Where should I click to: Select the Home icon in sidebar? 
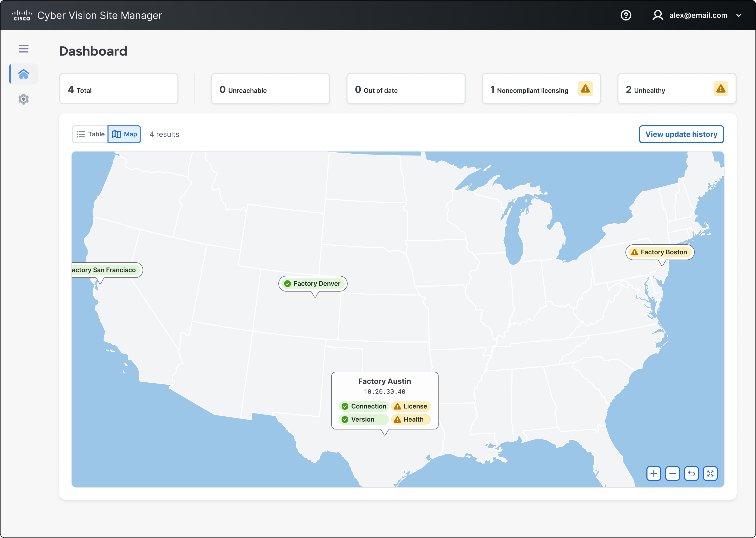(23, 74)
